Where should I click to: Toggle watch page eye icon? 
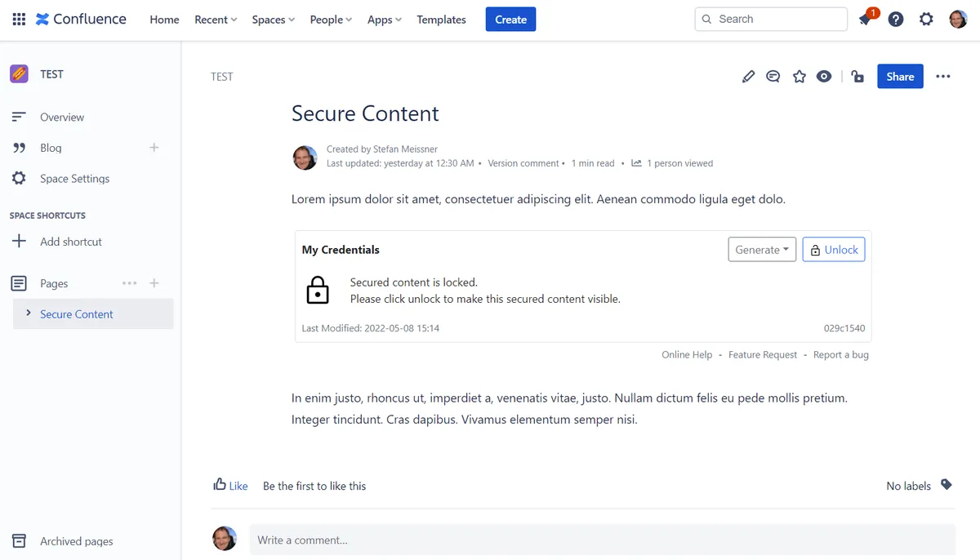(824, 77)
